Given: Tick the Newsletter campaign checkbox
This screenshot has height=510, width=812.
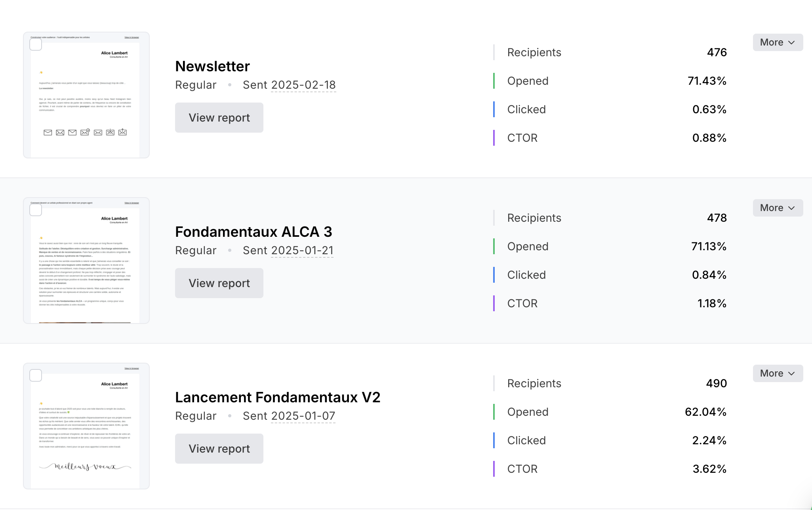Looking at the screenshot, I should tap(36, 44).
